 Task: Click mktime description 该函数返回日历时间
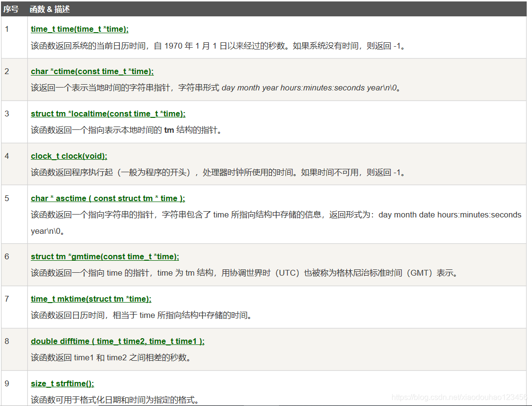(141, 316)
